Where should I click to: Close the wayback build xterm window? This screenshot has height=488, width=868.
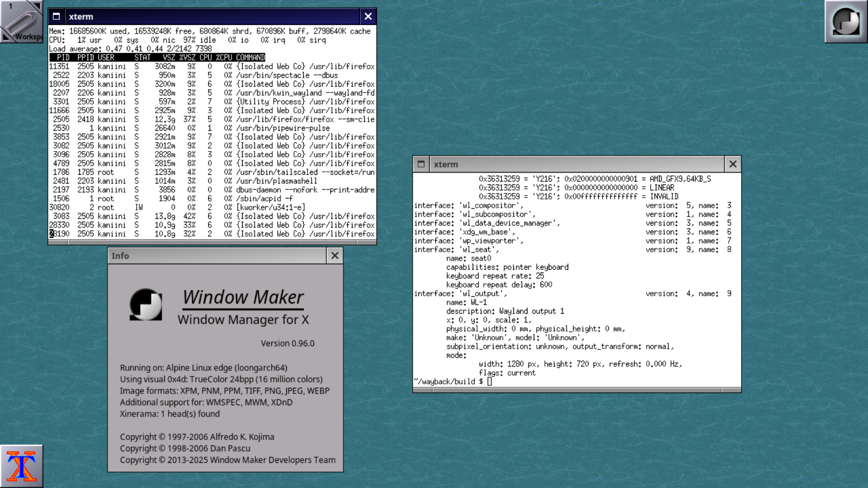coord(733,164)
